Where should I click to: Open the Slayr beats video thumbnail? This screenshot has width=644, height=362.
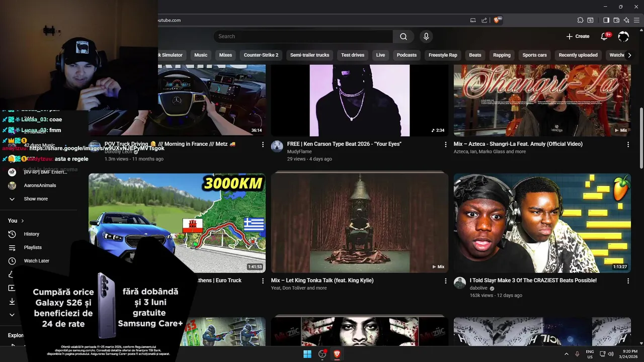click(542, 223)
